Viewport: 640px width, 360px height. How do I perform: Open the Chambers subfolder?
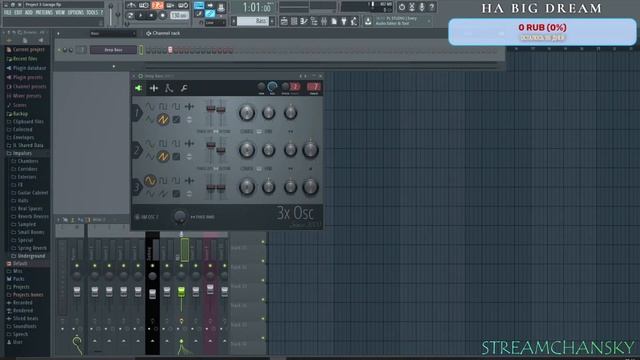(25, 161)
